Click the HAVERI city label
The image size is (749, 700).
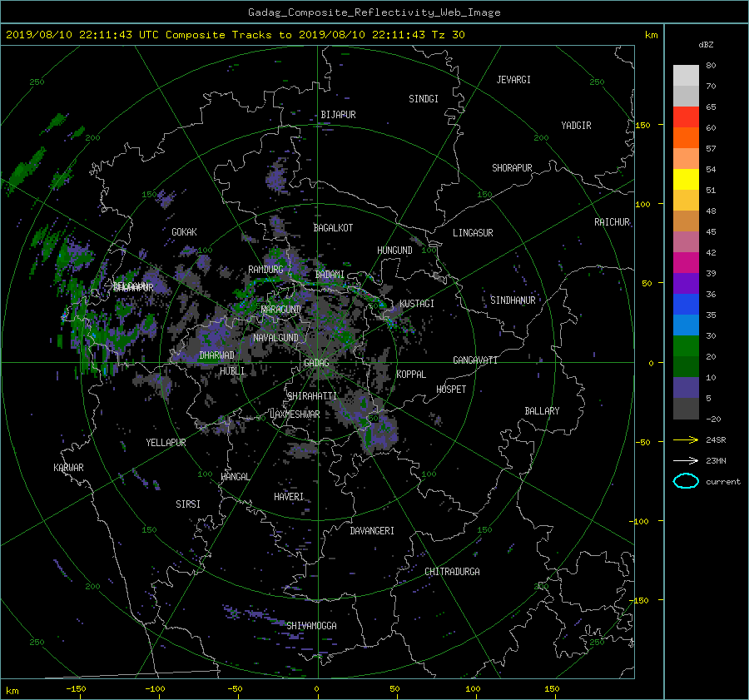pos(289,497)
